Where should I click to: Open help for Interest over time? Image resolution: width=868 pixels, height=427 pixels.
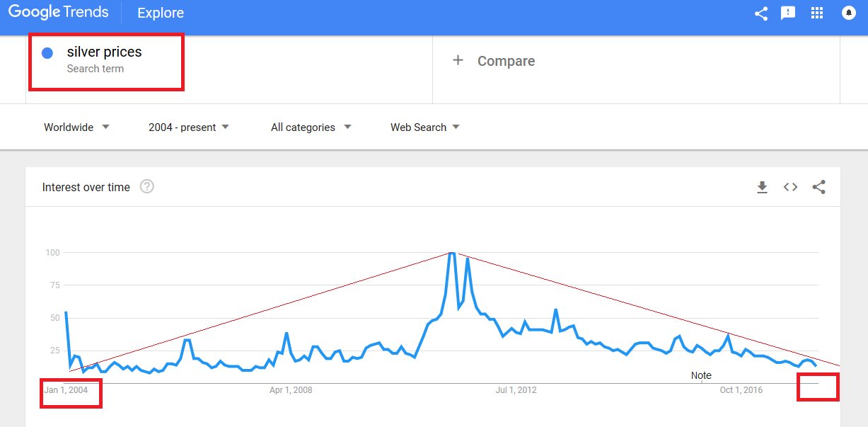point(147,187)
